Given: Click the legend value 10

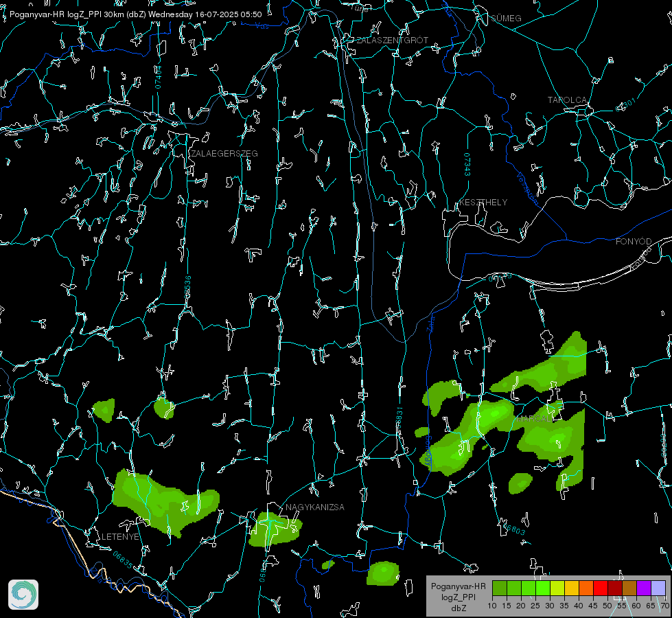Looking at the screenshot, I should (492, 606).
